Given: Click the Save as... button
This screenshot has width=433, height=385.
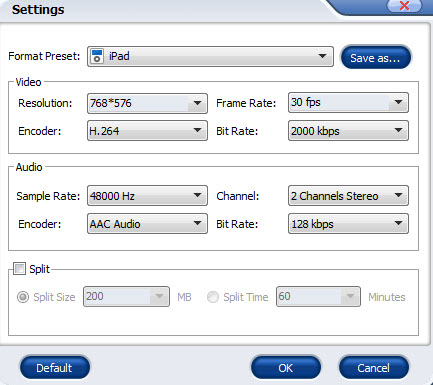Looking at the screenshot, I should click(376, 58).
